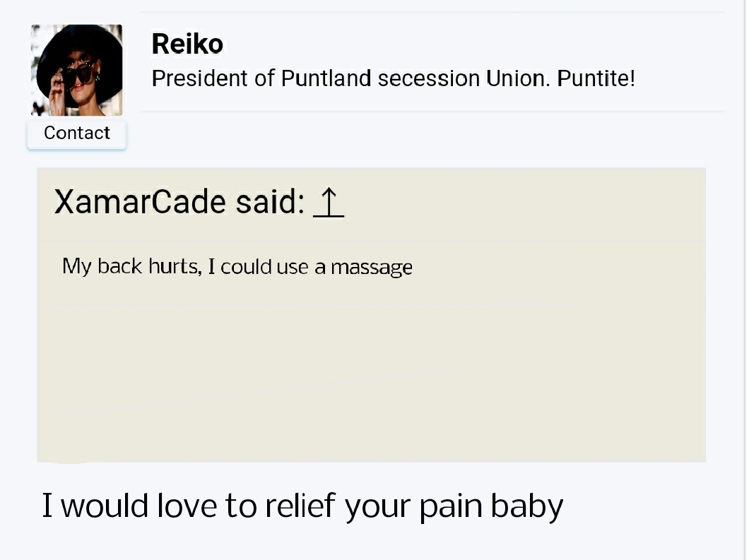
Task: Click quoted text "My back hurts"
Action: (131, 266)
